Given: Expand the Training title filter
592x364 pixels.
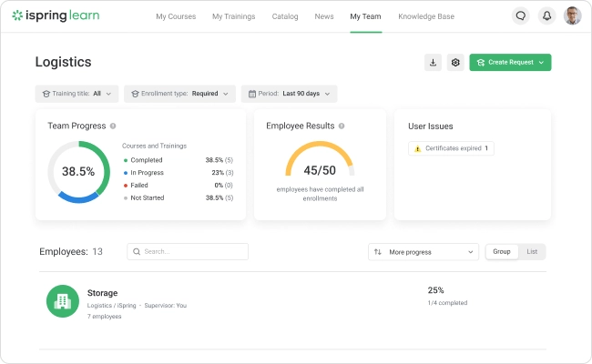Looking at the screenshot, I should [77, 93].
